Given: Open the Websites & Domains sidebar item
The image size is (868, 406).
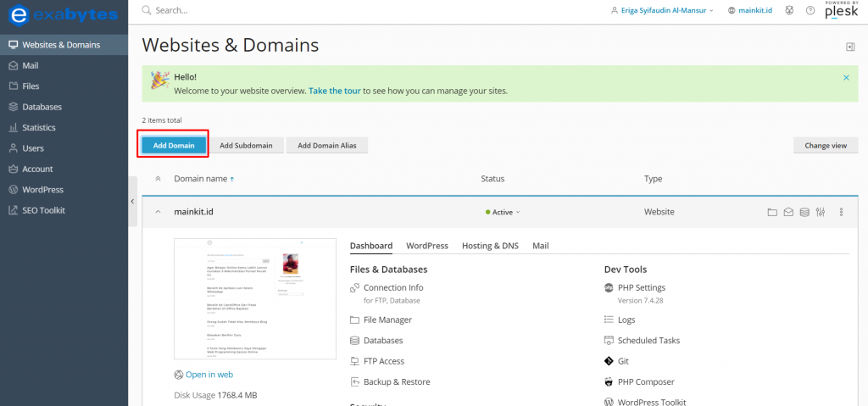Looking at the screenshot, I should [64, 45].
